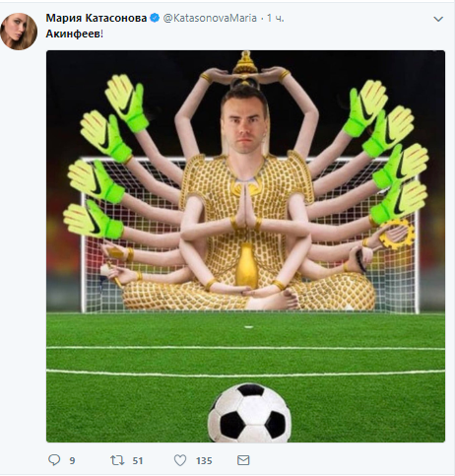Click the reply speech bubble icon
The width and height of the screenshot is (455, 476).
click(x=54, y=460)
